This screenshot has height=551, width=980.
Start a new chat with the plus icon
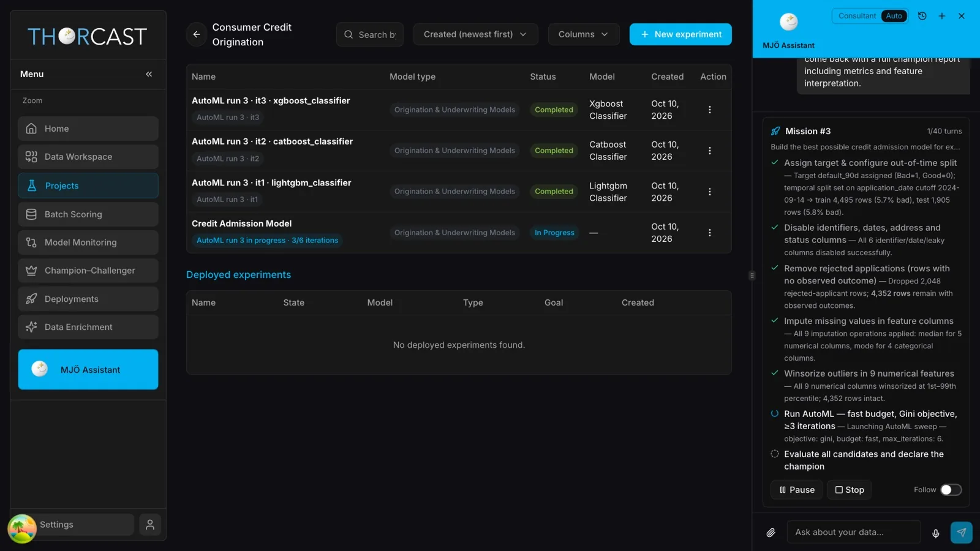pos(942,16)
